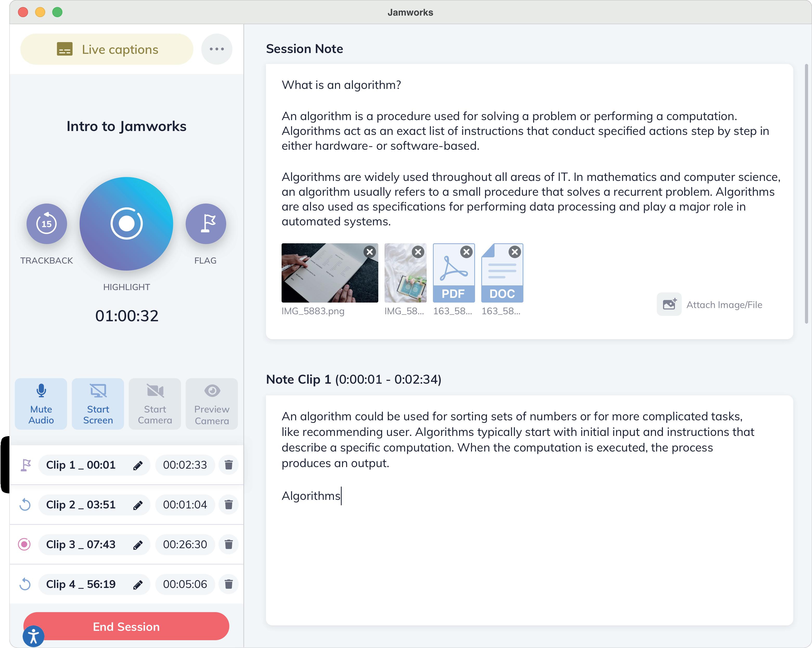
Task: Click the Trackback 15 seconds icon
Action: pos(46,224)
